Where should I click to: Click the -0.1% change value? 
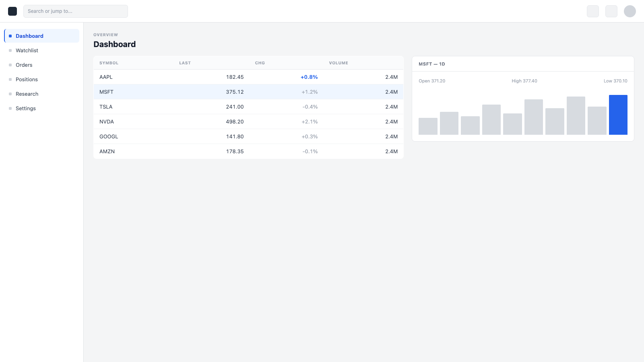tap(310, 151)
